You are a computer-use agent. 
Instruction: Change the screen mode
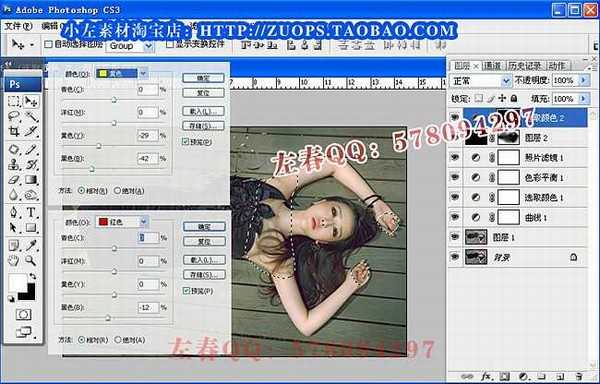click(24, 332)
